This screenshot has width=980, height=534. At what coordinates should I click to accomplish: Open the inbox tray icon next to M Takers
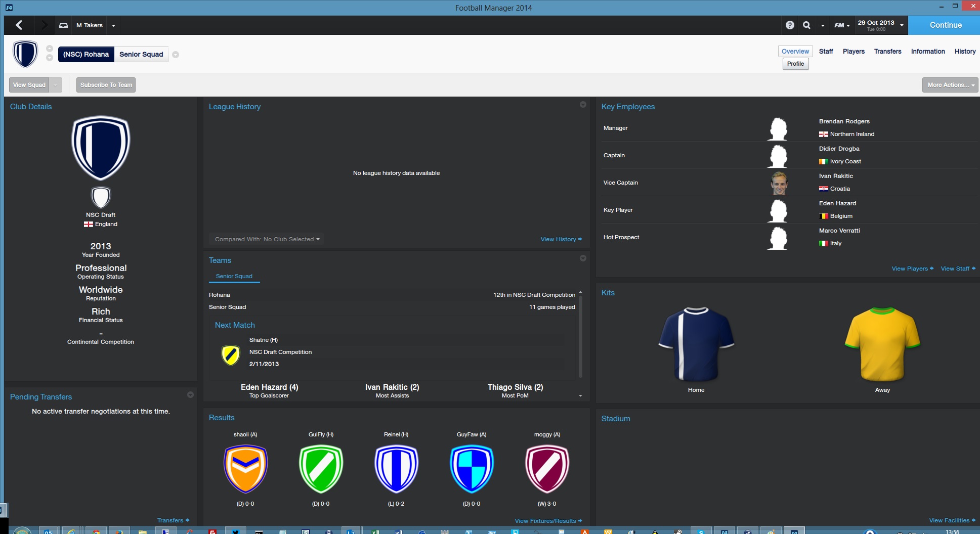pyautogui.click(x=63, y=25)
